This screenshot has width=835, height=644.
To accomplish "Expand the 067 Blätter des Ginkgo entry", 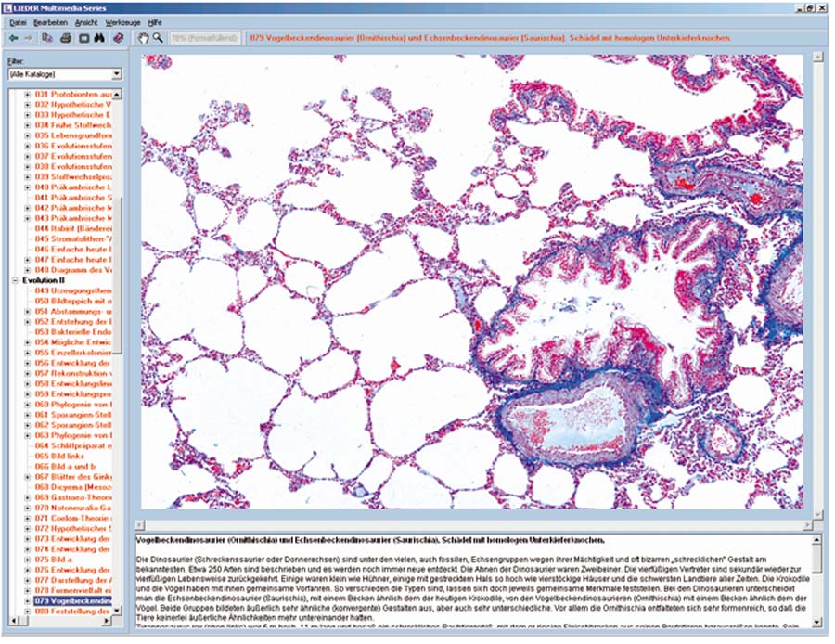I will pos(28,475).
